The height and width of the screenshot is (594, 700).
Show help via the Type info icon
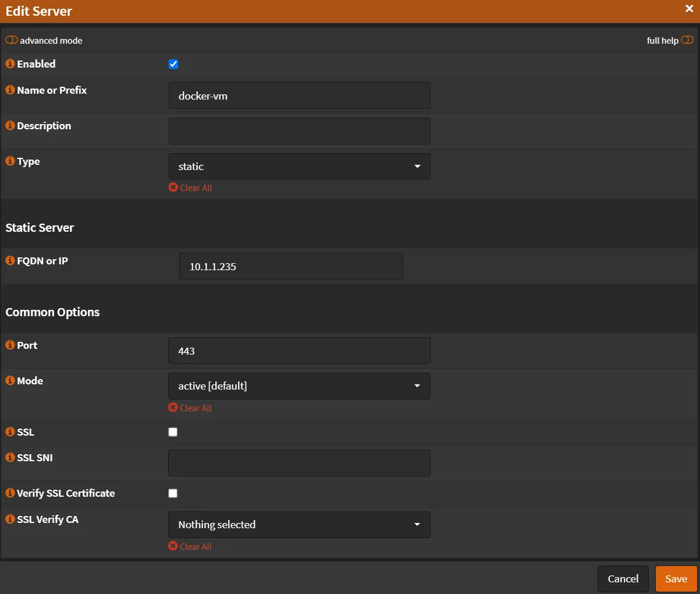pyautogui.click(x=10, y=161)
